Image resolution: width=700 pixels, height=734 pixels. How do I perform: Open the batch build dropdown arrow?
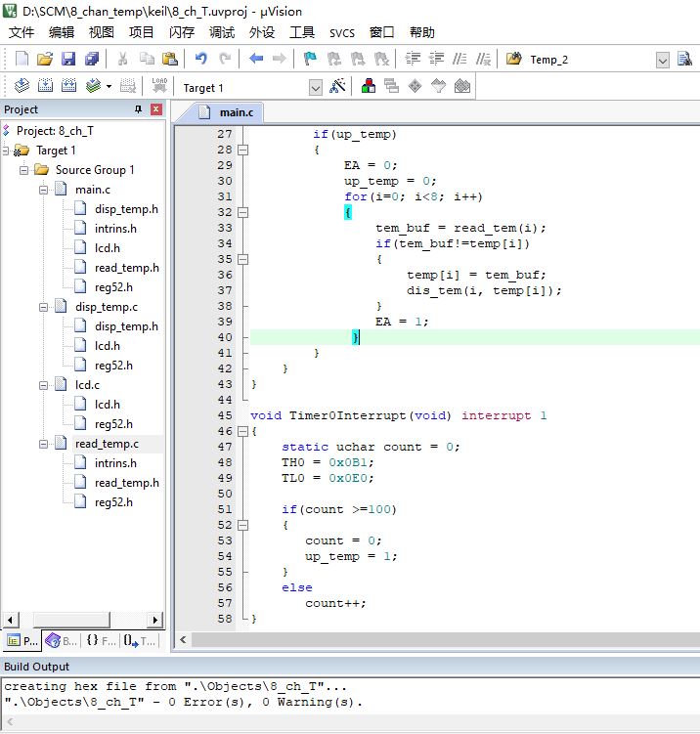point(109,87)
